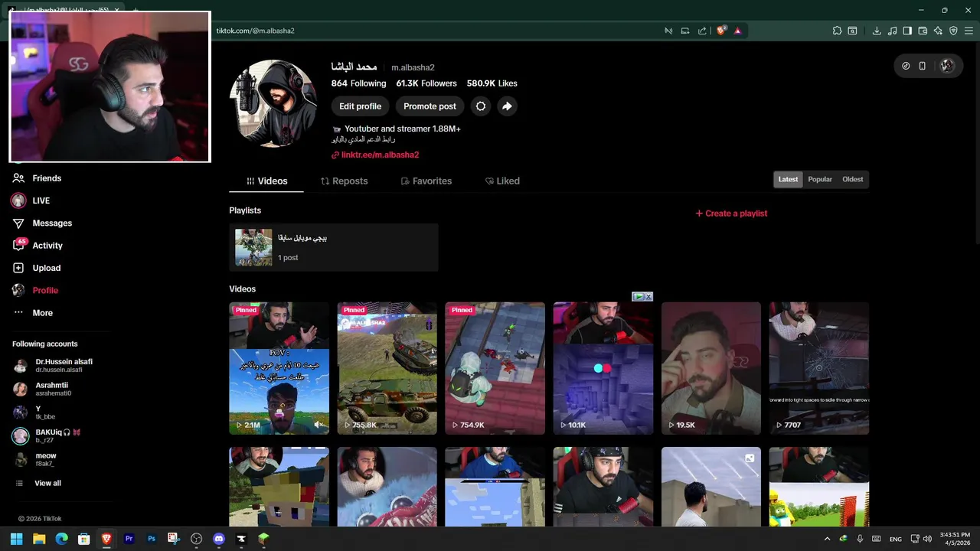
Task: Toggle the browser sidebar panel icon
Action: click(x=907, y=31)
